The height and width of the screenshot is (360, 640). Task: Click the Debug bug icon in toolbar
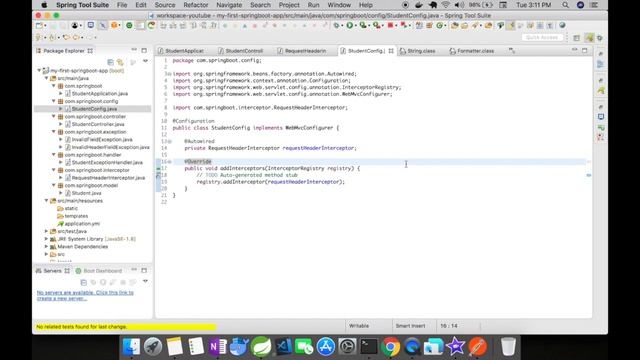coord(337,25)
